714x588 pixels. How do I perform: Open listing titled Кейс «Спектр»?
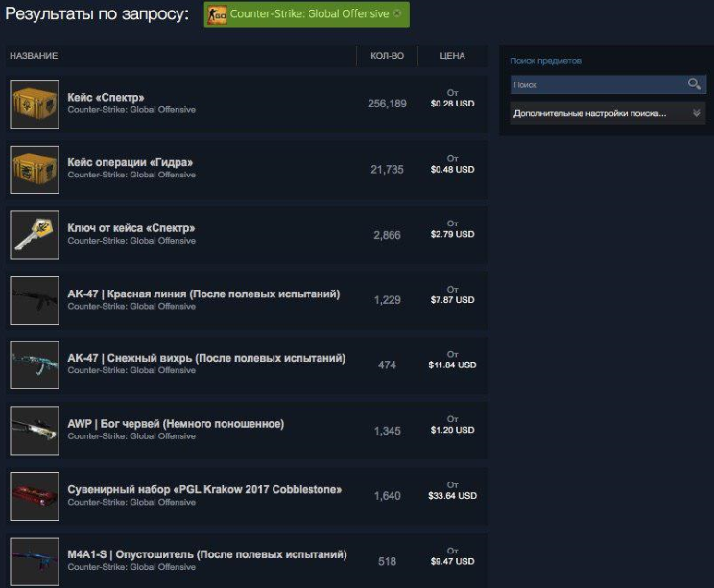[107, 98]
